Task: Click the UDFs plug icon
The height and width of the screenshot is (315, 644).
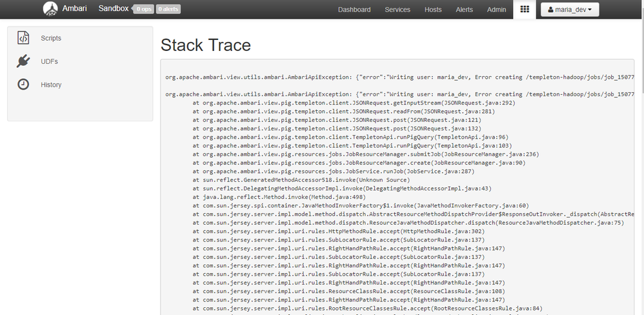Action: [23, 61]
